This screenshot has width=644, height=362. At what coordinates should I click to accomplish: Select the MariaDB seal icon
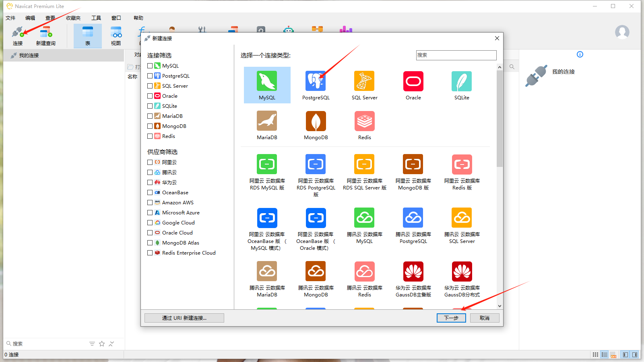click(267, 121)
